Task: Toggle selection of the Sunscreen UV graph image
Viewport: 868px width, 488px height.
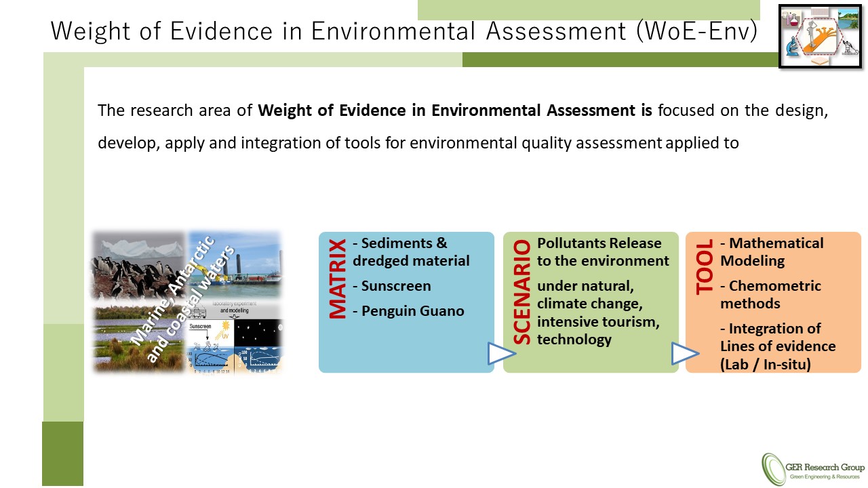Action: tap(210, 344)
